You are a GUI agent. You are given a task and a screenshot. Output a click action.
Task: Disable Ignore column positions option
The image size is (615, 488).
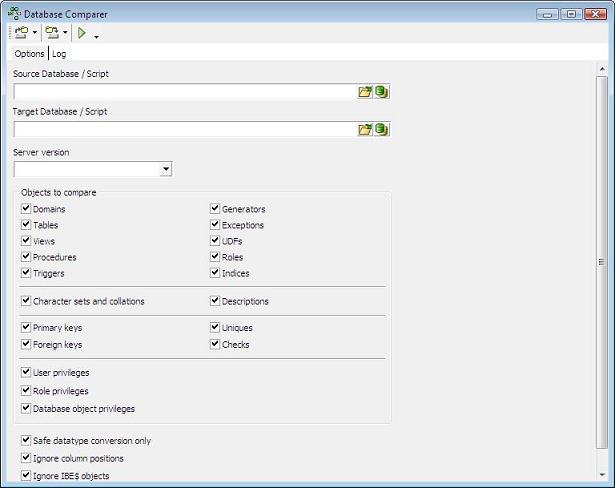26,458
